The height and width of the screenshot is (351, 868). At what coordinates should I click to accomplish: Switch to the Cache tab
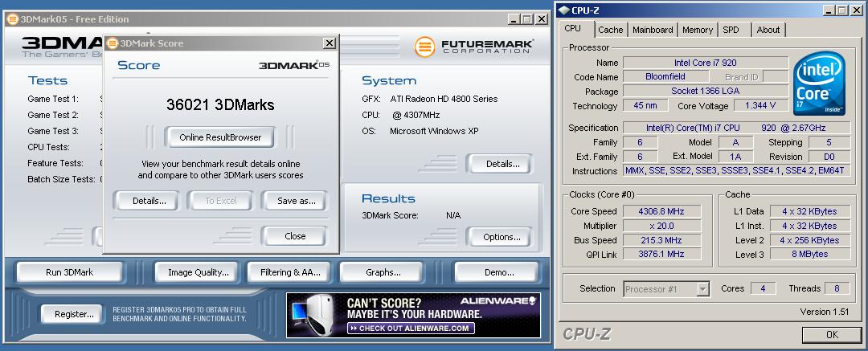[611, 30]
